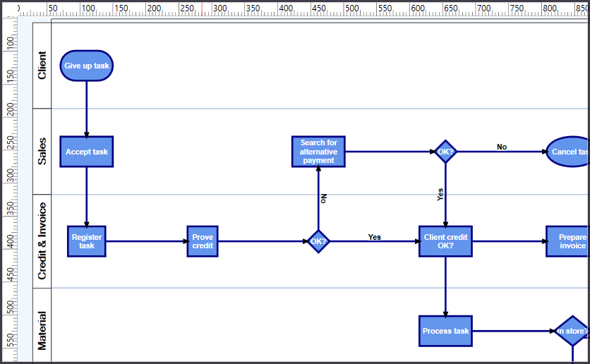
Task: Select the 'Prove credit' process box
Action: click(x=203, y=241)
